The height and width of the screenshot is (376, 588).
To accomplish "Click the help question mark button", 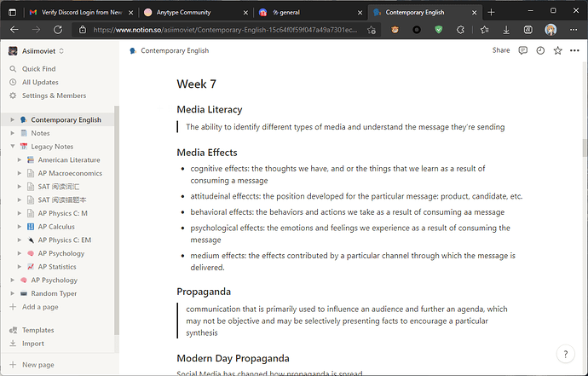I will (566, 354).
